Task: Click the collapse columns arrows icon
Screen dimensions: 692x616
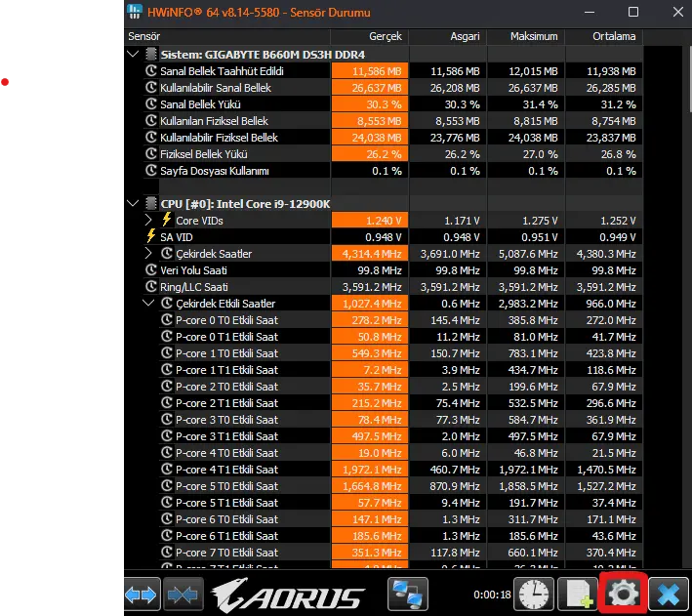Action: (183, 594)
